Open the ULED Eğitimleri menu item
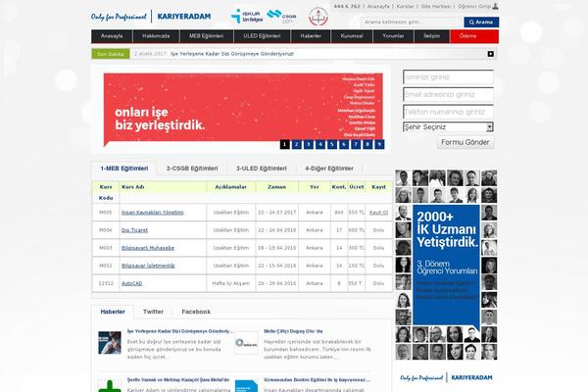Image resolution: width=588 pixels, height=392 pixels. tap(262, 36)
